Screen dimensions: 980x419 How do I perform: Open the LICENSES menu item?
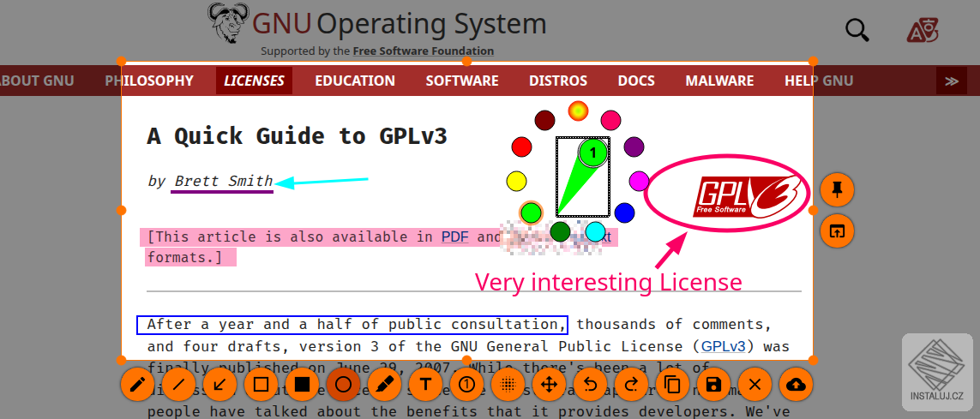[255, 81]
